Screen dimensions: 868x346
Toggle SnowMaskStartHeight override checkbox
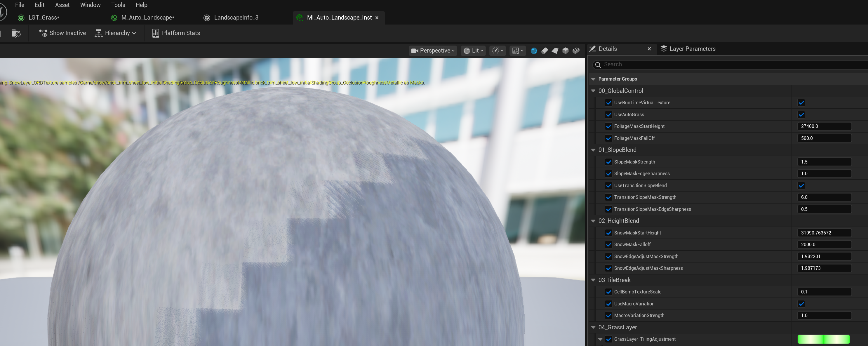click(608, 233)
